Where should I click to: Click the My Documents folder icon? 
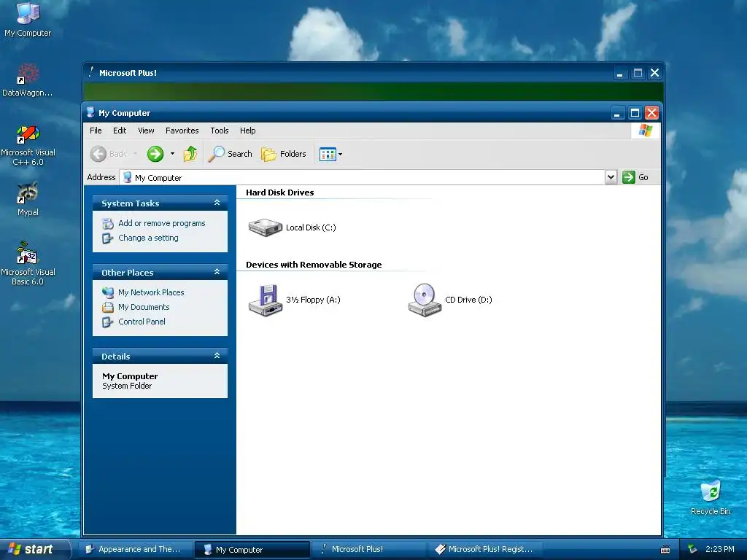108,307
